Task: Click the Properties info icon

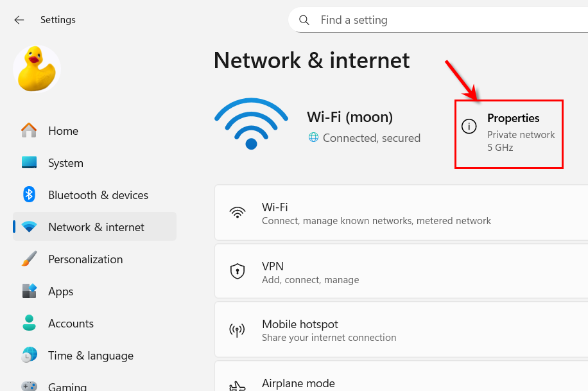Action: tap(469, 126)
